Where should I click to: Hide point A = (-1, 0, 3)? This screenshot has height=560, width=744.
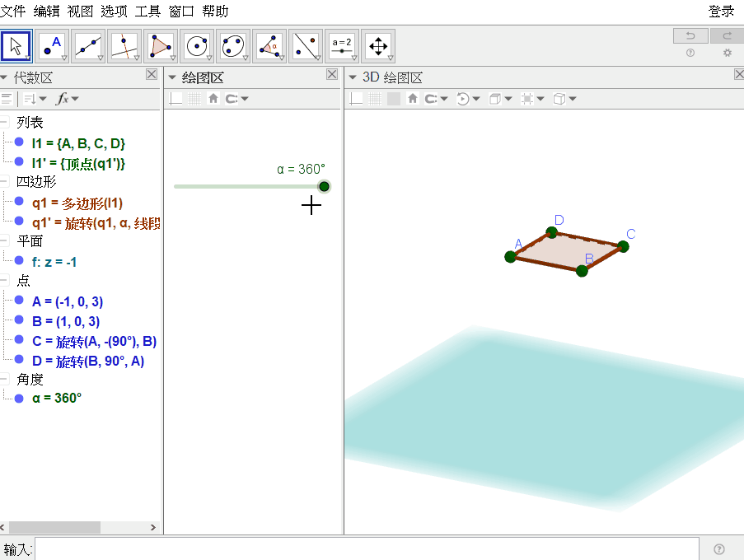pyautogui.click(x=19, y=300)
